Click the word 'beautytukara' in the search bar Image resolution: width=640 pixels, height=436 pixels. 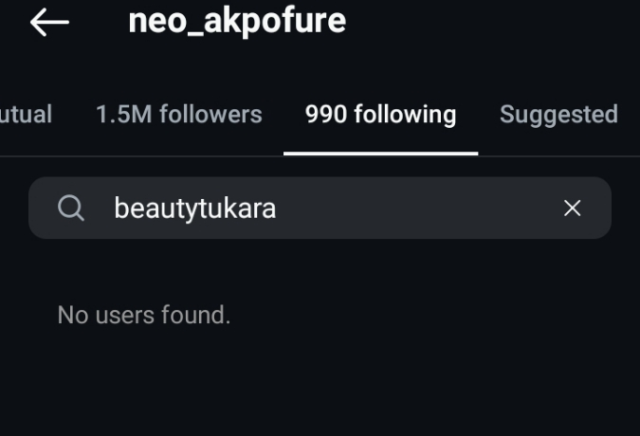click(x=195, y=208)
